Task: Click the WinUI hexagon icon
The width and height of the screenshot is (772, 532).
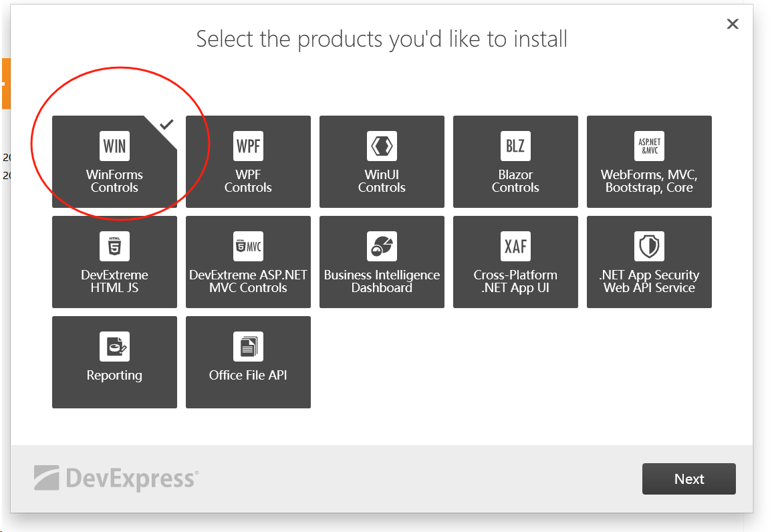Action: click(x=382, y=146)
